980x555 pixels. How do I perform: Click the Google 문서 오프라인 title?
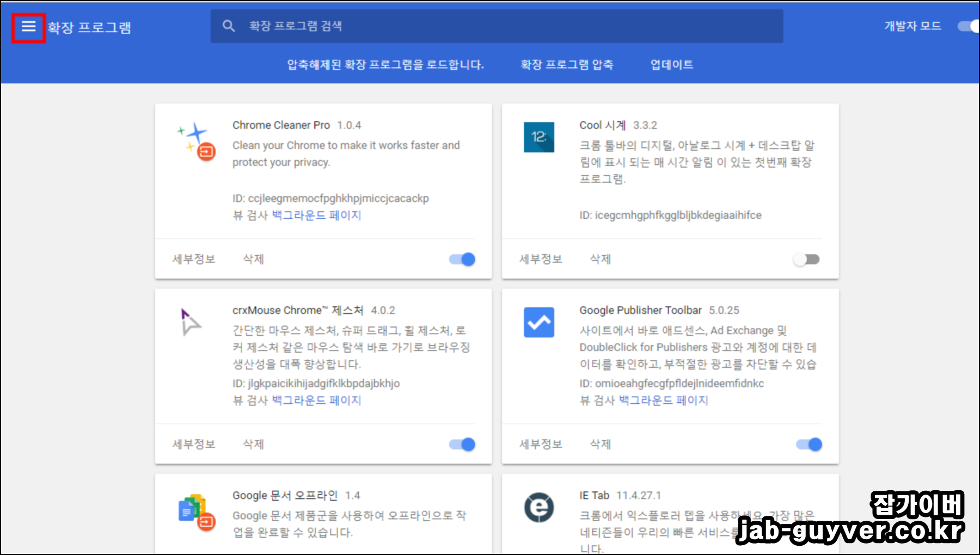click(x=285, y=495)
